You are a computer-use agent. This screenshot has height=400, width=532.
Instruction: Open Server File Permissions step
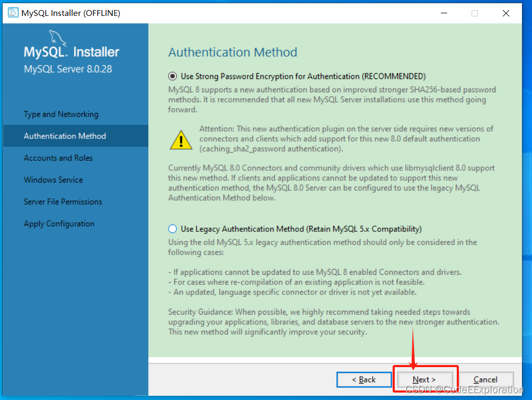pyautogui.click(x=63, y=202)
